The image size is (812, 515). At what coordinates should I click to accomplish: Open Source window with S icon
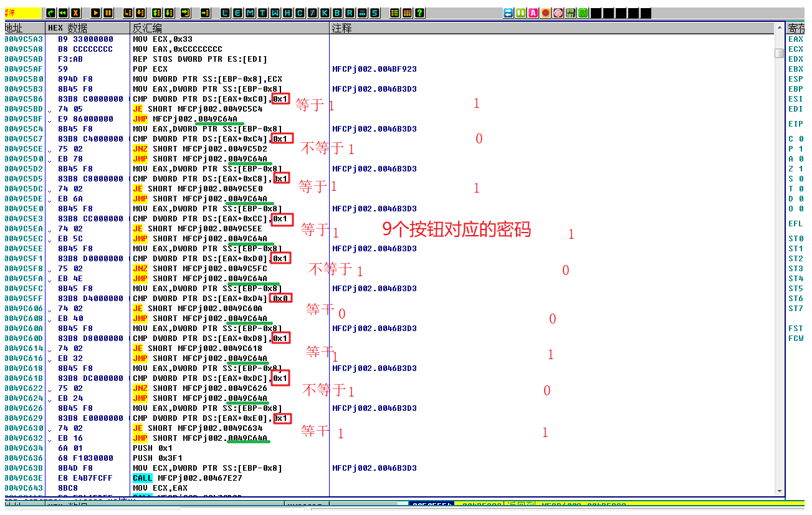375,12
